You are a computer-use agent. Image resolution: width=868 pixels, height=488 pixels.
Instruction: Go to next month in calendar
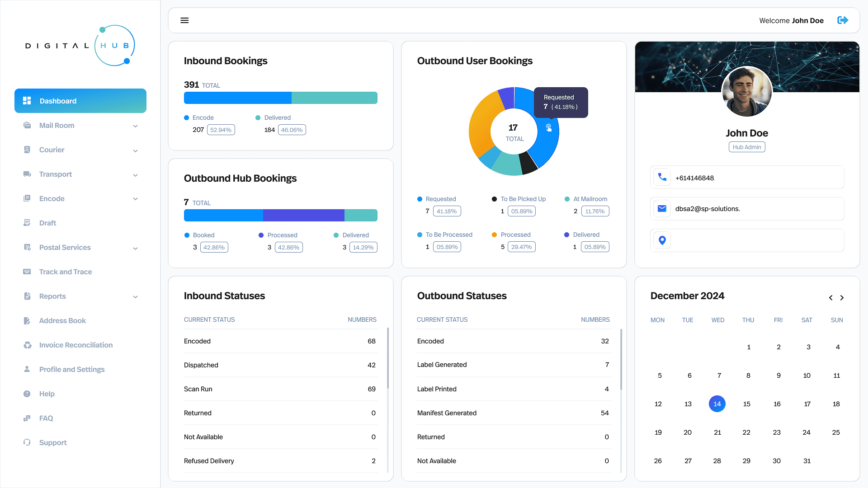pos(842,298)
